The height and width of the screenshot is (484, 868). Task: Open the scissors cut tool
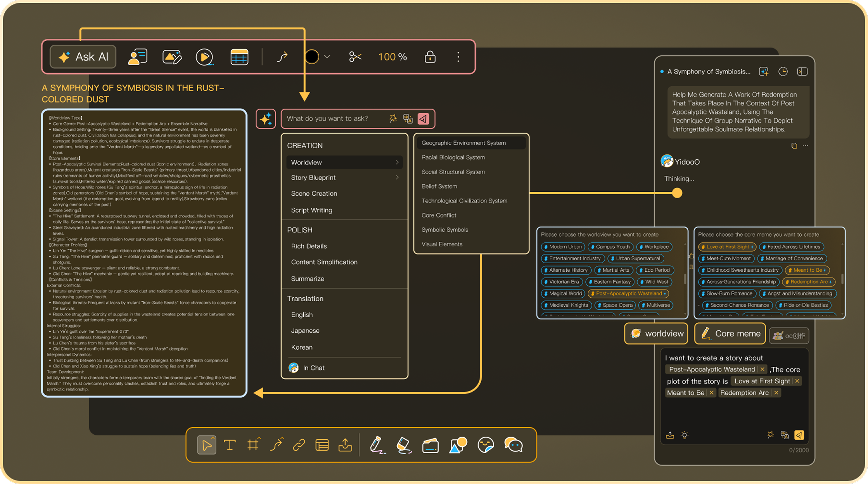click(x=355, y=57)
